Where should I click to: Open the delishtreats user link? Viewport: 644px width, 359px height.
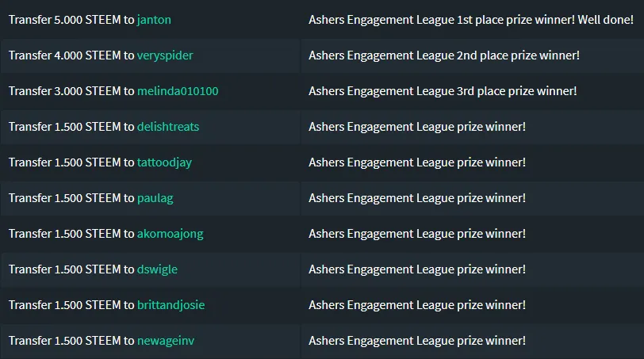pyautogui.click(x=168, y=127)
